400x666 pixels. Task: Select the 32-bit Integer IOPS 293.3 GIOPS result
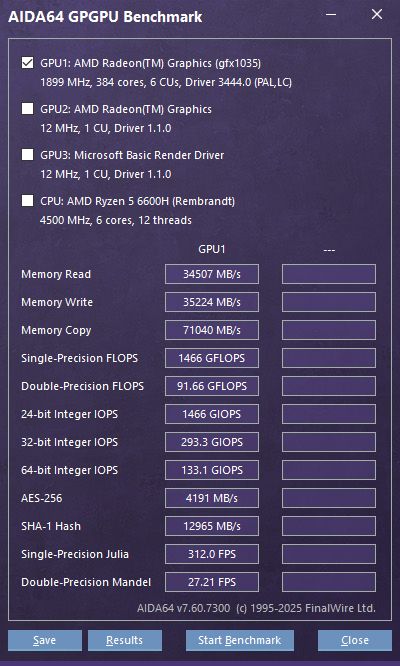212,442
